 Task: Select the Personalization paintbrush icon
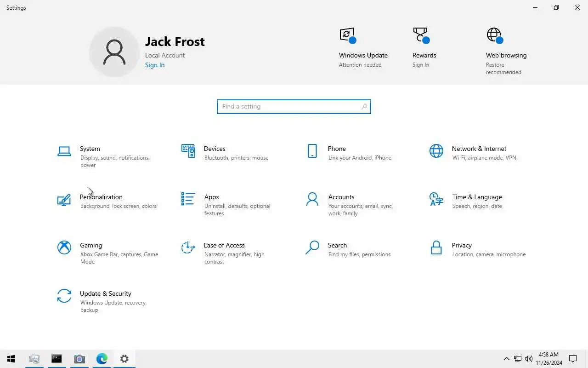[x=64, y=199]
